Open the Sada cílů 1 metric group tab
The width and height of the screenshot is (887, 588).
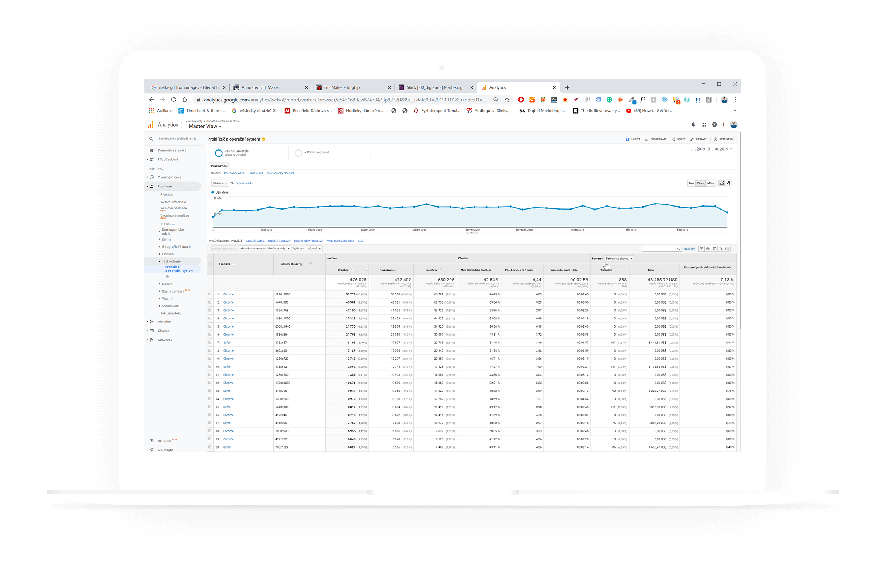(256, 173)
